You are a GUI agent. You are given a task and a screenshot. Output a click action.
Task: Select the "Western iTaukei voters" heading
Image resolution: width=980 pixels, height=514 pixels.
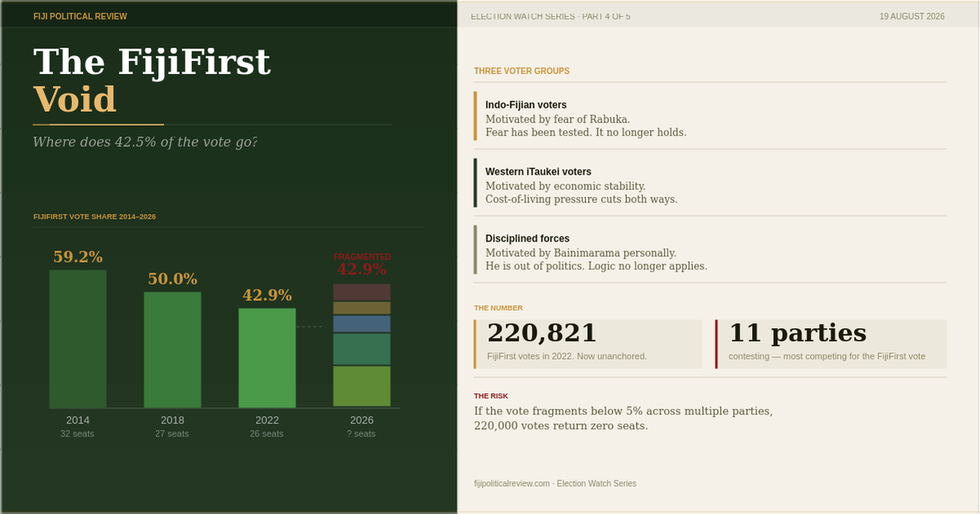[538, 172]
